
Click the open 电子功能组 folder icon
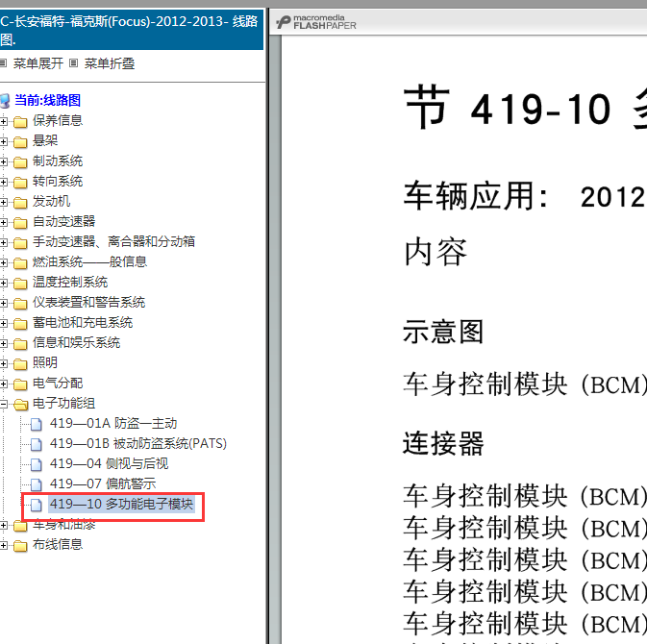coord(20,405)
